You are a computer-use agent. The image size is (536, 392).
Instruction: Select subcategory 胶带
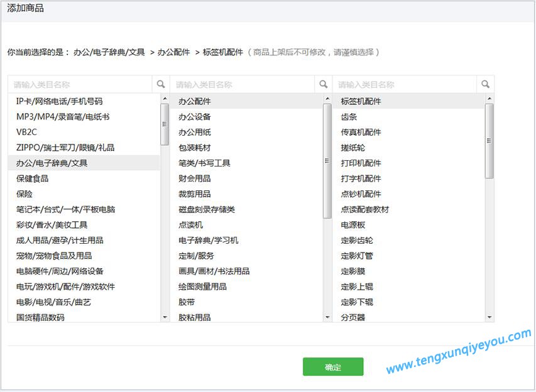point(246,302)
